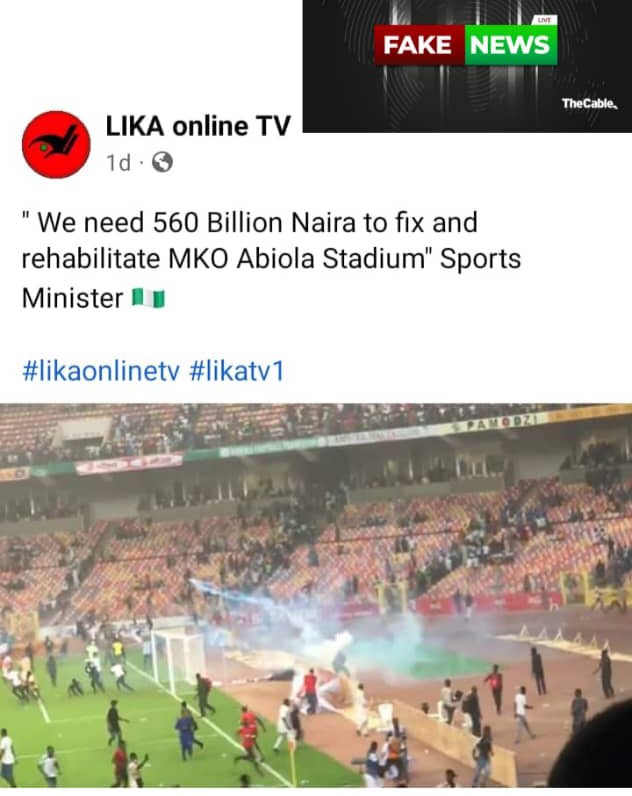
Task: Open the LIKA online TV page name
Action: (198, 126)
